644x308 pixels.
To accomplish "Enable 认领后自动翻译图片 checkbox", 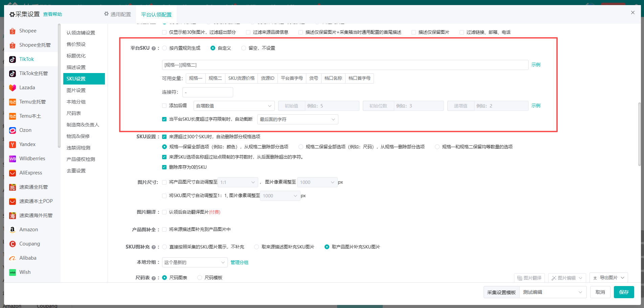I will 164,212.
